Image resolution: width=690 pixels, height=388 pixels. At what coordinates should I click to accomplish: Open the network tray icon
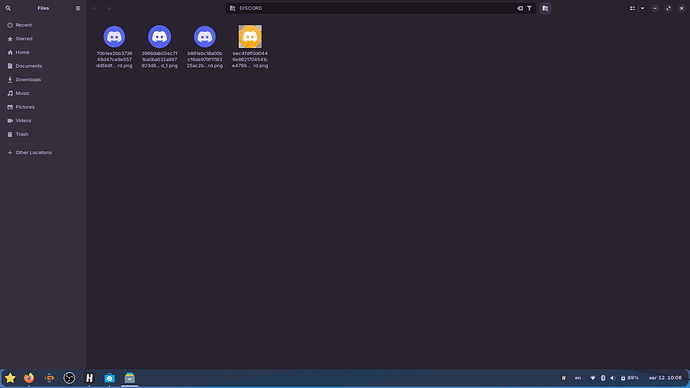(593, 378)
